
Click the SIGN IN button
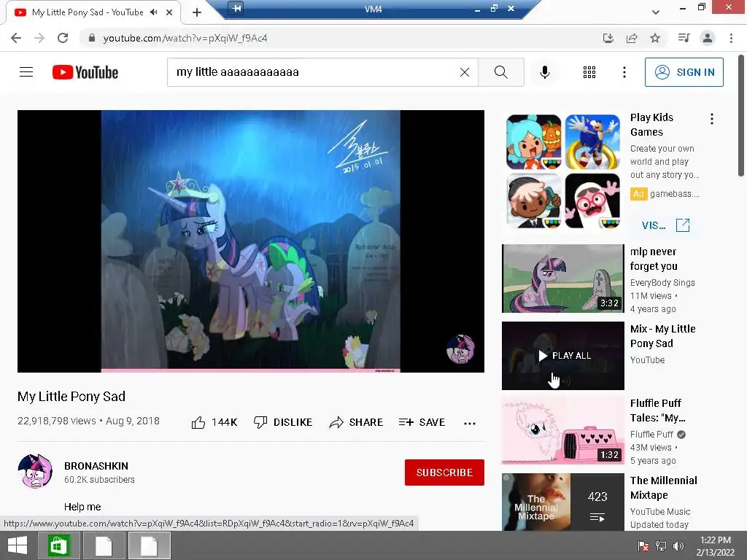(x=684, y=72)
